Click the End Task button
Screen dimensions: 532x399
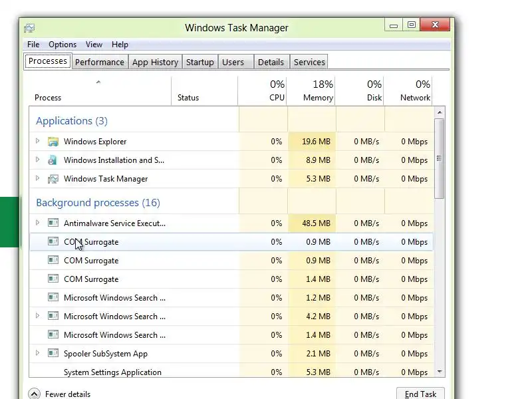[420, 394]
